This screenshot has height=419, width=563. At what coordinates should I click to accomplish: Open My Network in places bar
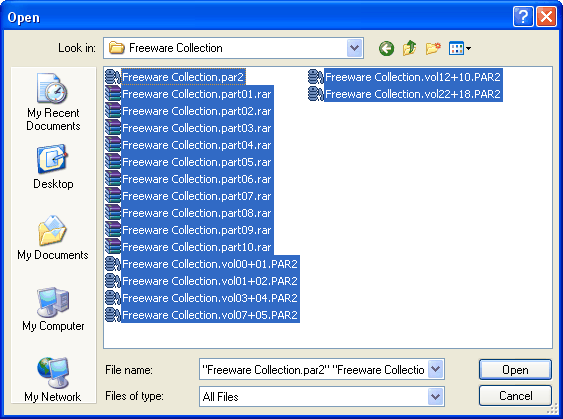53,380
